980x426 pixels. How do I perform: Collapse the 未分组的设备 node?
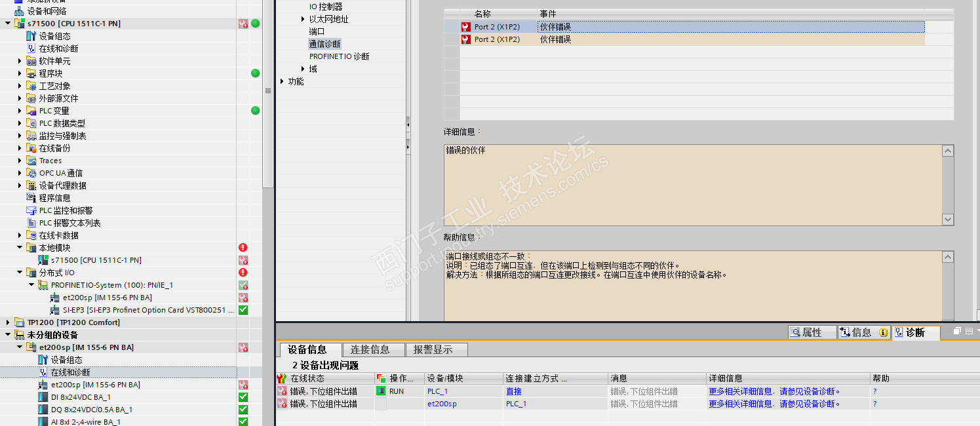8,335
